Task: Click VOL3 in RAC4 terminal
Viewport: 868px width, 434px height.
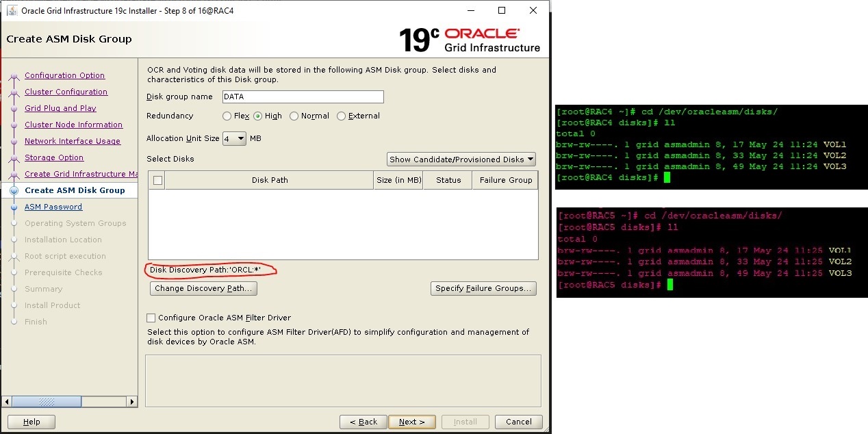Action: (834, 166)
